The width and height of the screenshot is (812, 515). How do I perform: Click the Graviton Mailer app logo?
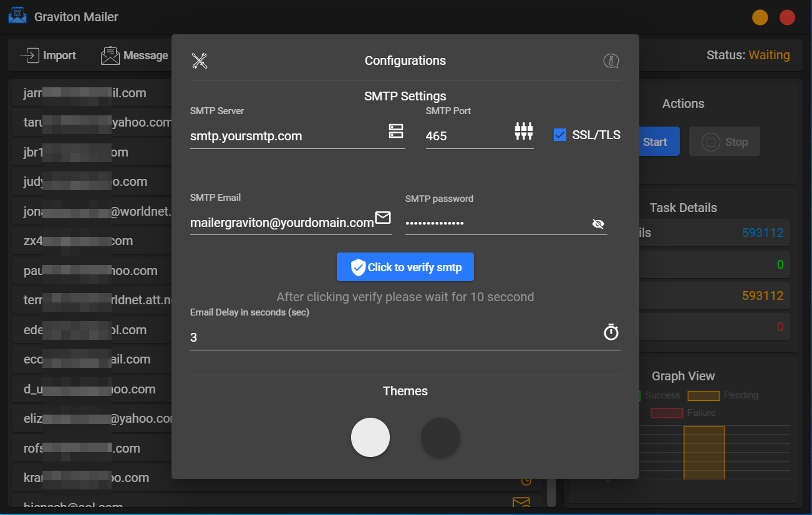pyautogui.click(x=17, y=15)
